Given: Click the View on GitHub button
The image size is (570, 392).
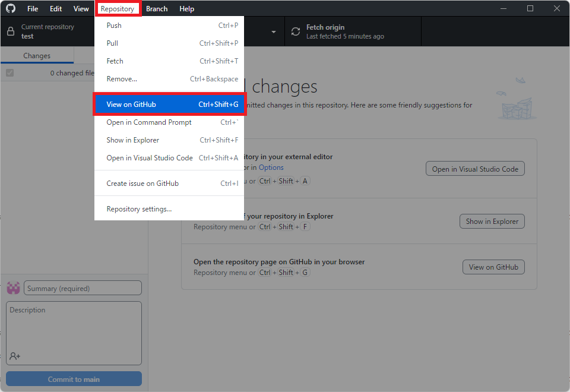Looking at the screenshot, I should (x=493, y=267).
